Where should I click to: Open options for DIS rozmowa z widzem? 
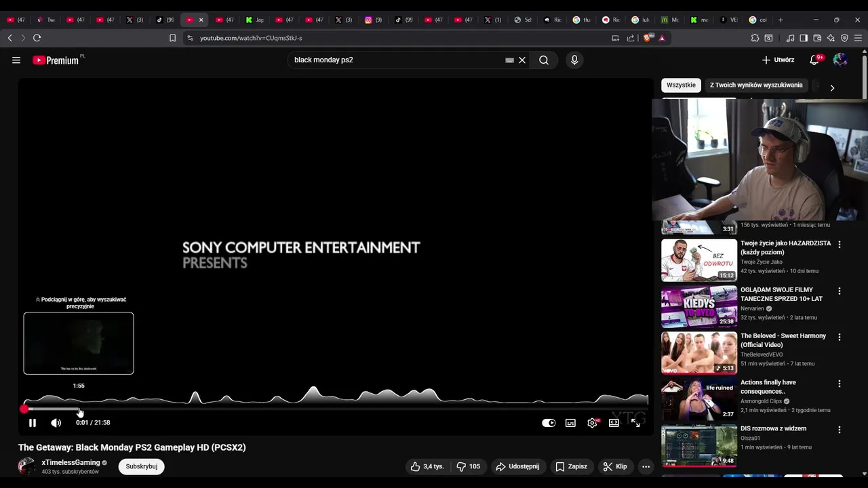pos(839,430)
